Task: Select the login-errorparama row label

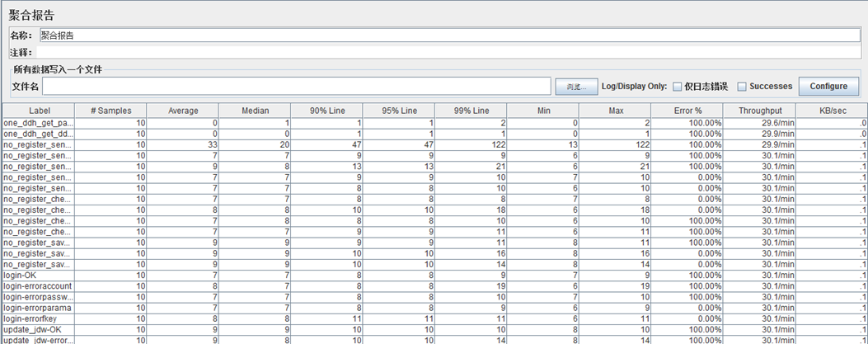Action: 39,308
